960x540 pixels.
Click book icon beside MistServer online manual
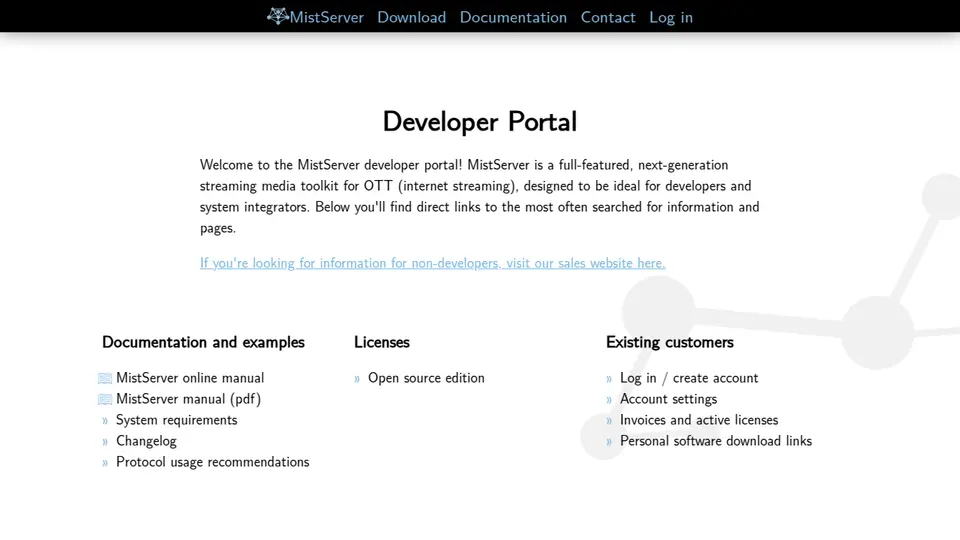(105, 378)
